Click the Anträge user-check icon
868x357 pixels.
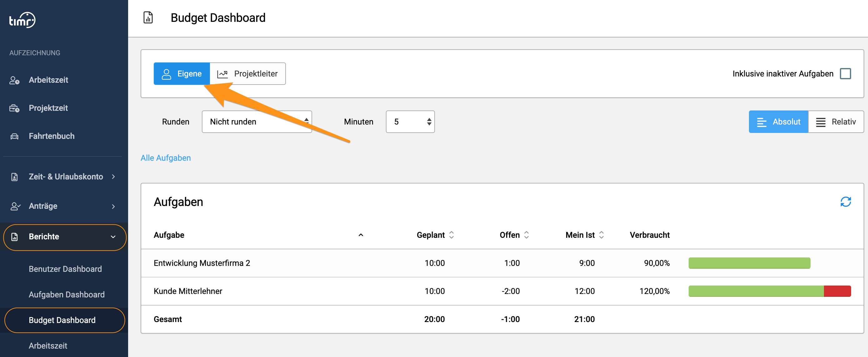tap(15, 206)
